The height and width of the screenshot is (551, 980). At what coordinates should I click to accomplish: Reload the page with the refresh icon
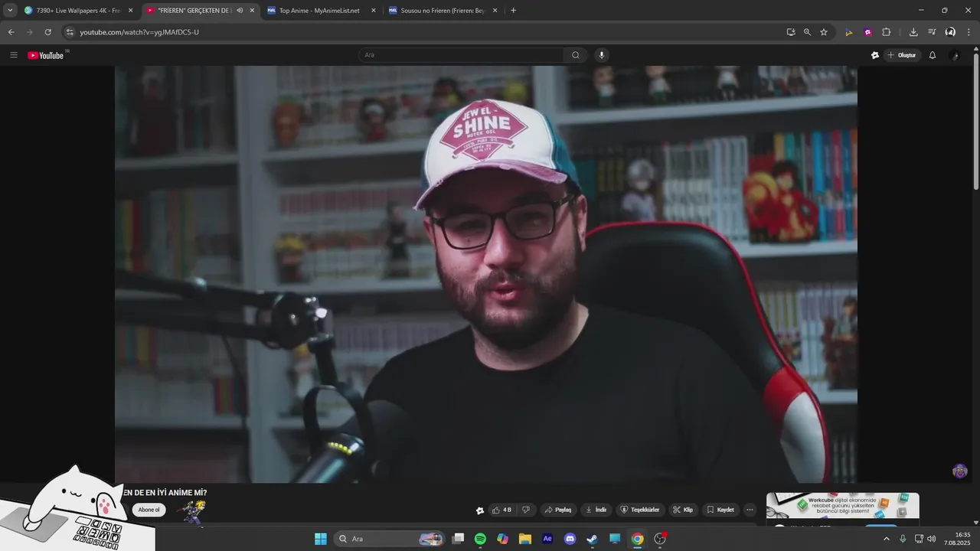tap(47, 32)
